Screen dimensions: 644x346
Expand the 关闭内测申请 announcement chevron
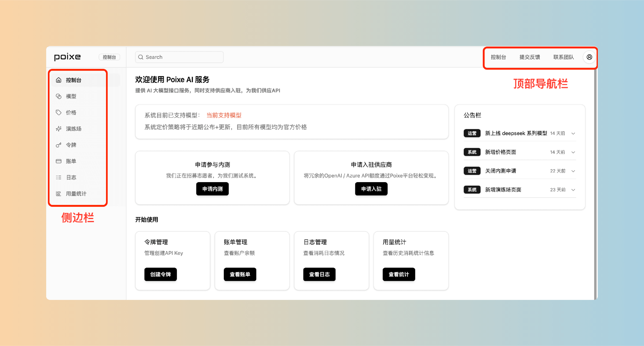tap(573, 171)
